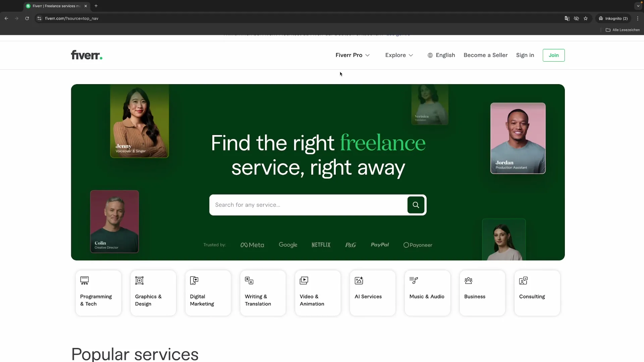This screenshot has height=362, width=644.
Task: Open the Consulting category card
Action: tap(537, 293)
